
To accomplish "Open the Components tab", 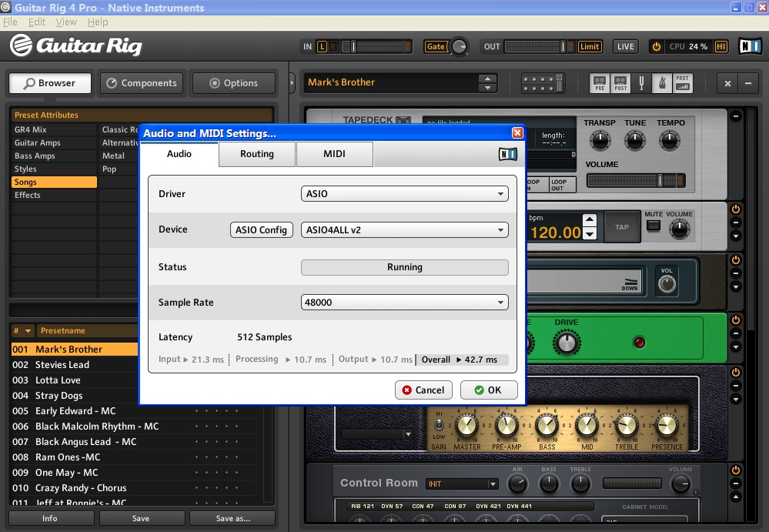I will click(142, 83).
